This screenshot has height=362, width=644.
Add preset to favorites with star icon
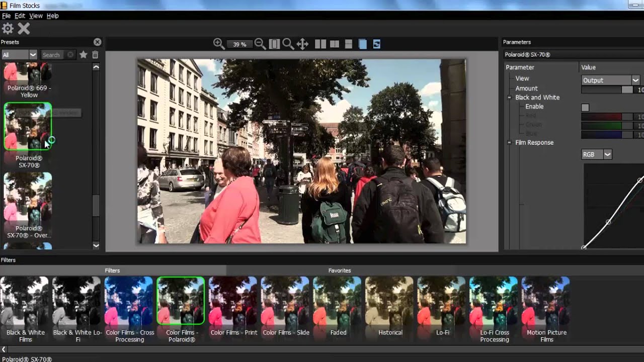click(84, 55)
